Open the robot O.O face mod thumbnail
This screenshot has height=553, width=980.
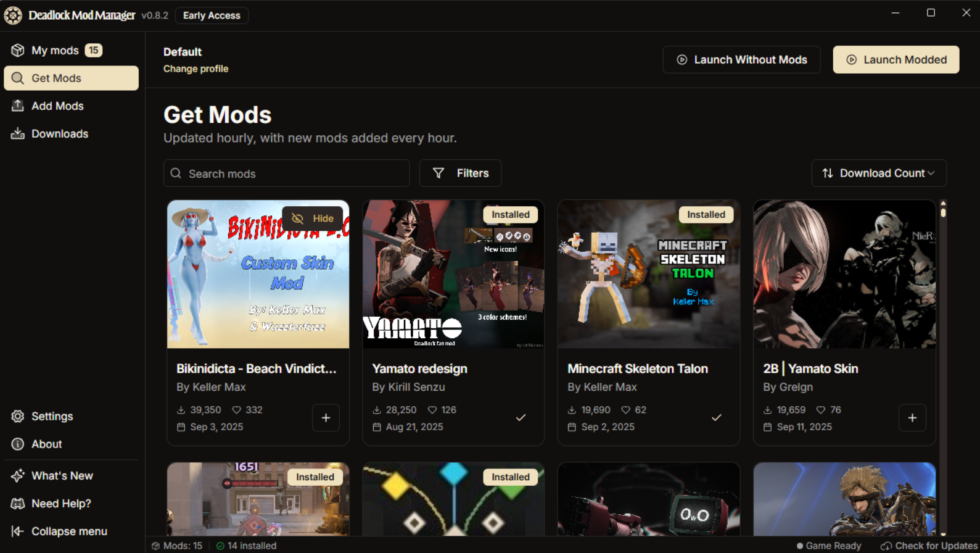coord(649,499)
